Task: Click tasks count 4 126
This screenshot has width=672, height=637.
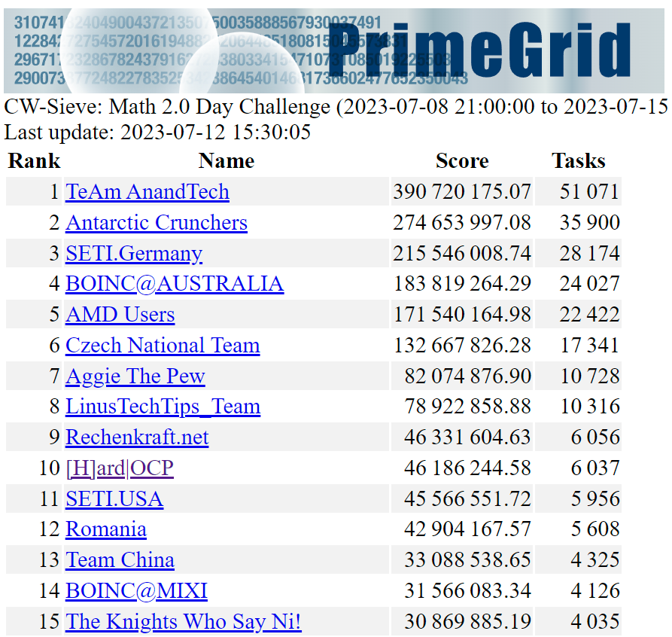Action: (x=595, y=590)
